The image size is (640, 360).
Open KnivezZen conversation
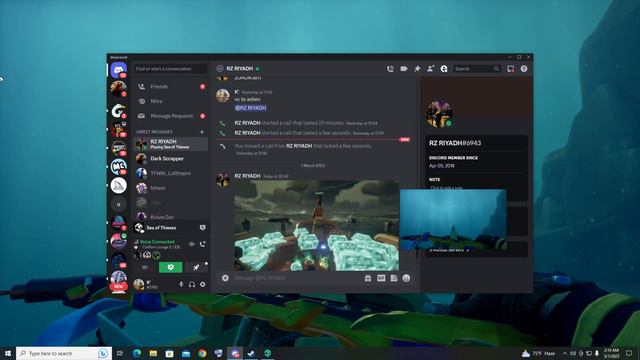point(171,217)
